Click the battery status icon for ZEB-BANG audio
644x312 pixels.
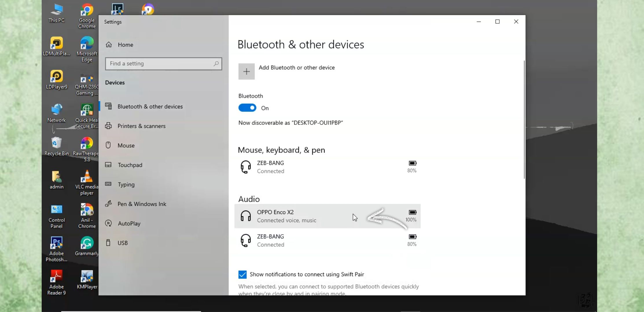pyautogui.click(x=412, y=237)
